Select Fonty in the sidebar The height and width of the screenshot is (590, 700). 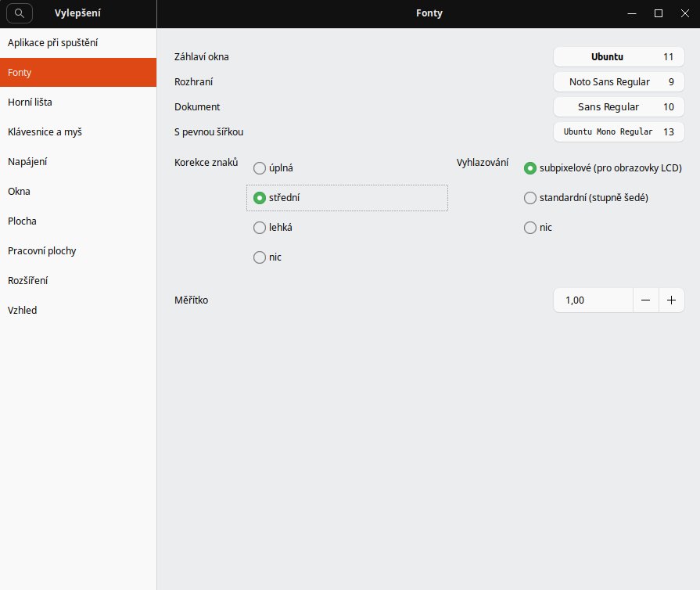pos(78,72)
